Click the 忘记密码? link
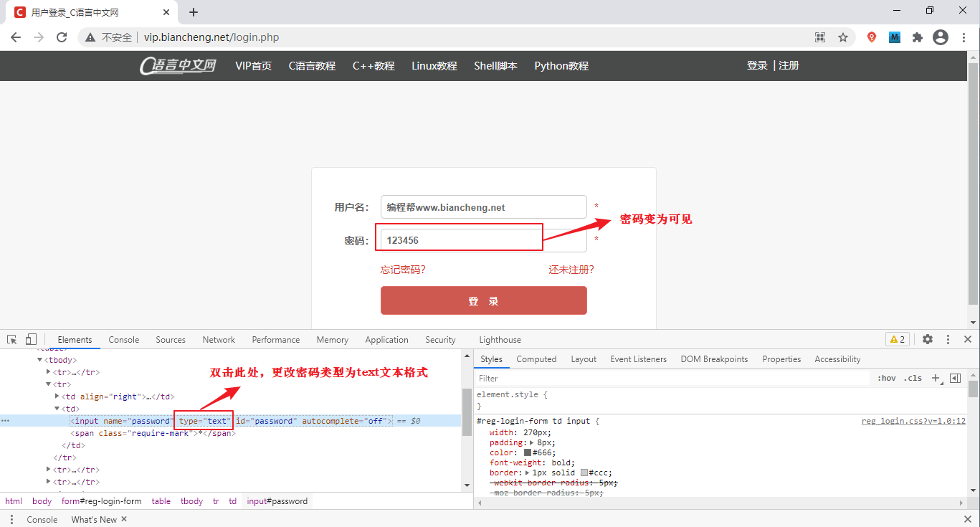This screenshot has height=527, width=980. pyautogui.click(x=403, y=270)
